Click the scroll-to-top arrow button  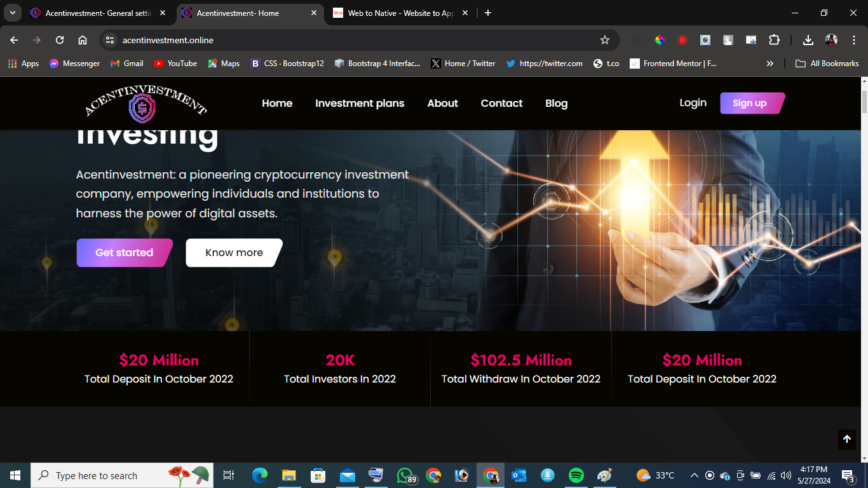(x=846, y=439)
